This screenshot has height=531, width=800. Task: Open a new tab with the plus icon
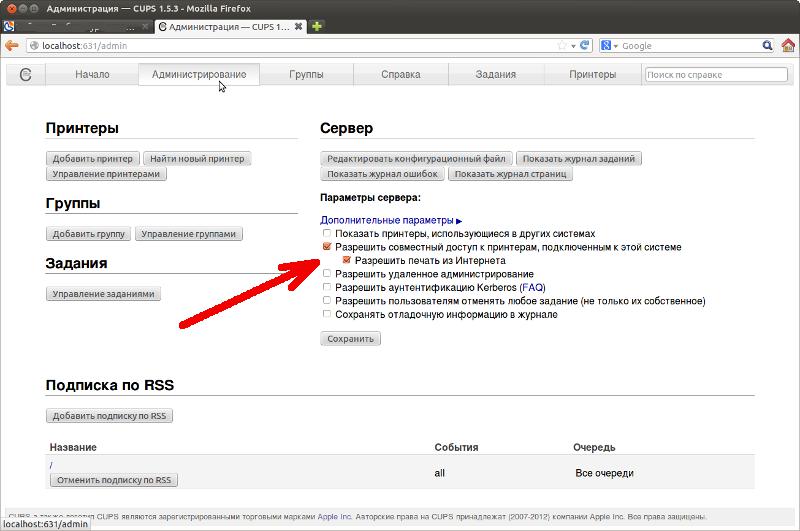pos(317,25)
